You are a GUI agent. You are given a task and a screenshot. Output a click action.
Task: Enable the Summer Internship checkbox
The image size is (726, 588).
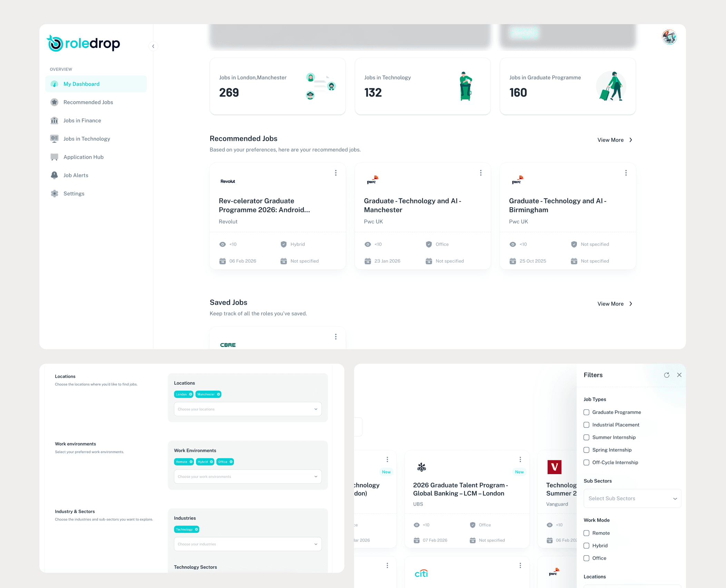coord(586,438)
